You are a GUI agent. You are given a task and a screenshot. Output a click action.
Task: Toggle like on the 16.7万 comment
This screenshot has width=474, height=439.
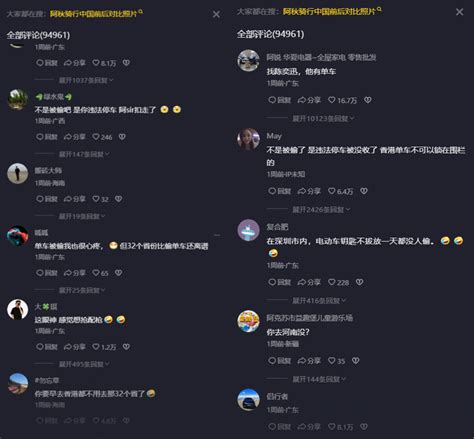click(x=342, y=100)
